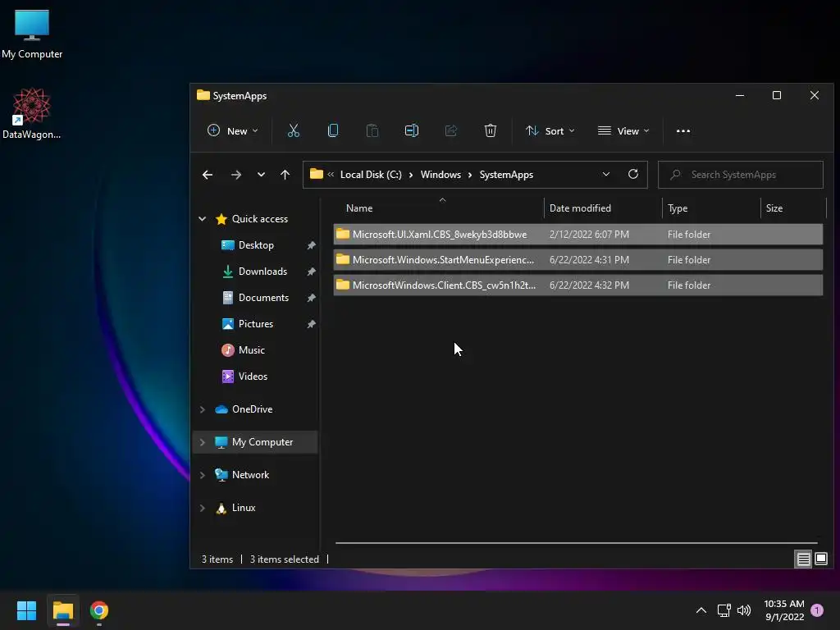Open the See more three-dots menu
This screenshot has width=840, height=630.
[683, 130]
